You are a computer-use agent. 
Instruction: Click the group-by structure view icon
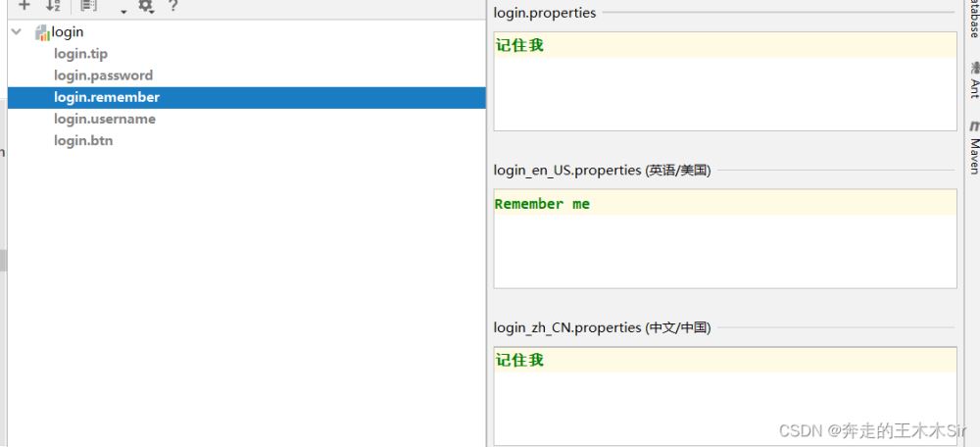click(x=88, y=6)
